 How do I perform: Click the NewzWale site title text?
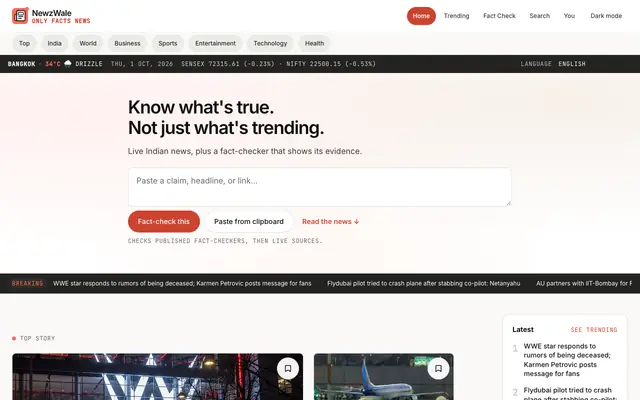pos(51,13)
